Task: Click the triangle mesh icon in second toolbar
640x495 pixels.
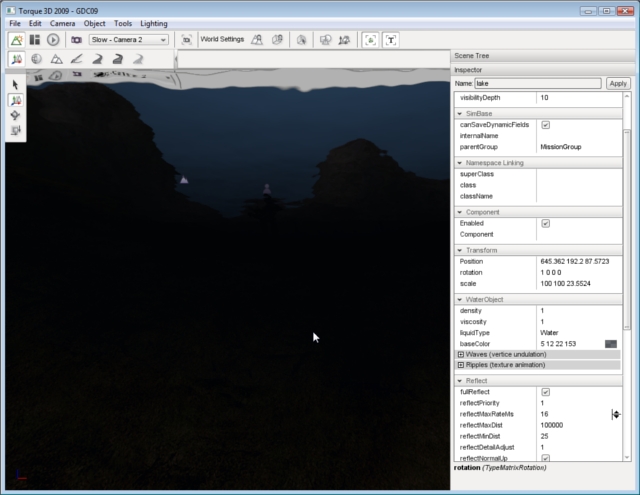Action: tap(56, 60)
